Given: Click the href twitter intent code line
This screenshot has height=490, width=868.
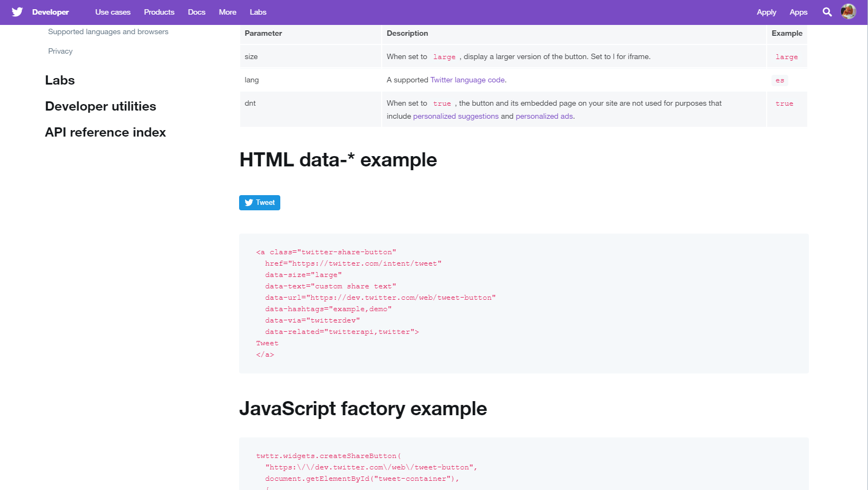Looking at the screenshot, I should 353,263.
